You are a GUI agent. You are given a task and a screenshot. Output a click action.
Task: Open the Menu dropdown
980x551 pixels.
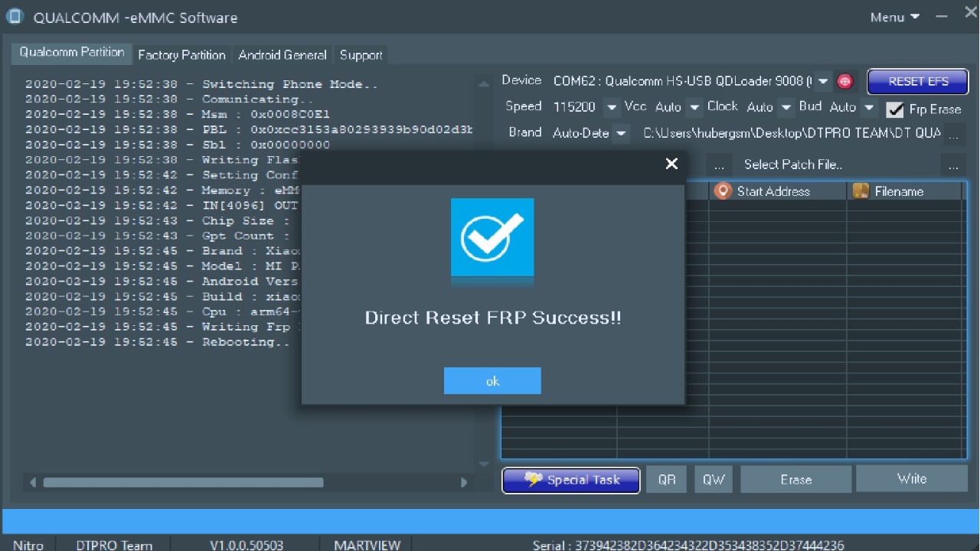(894, 17)
